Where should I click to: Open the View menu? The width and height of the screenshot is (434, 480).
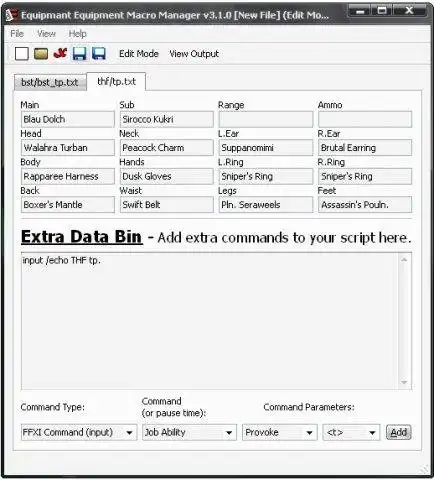(x=46, y=34)
